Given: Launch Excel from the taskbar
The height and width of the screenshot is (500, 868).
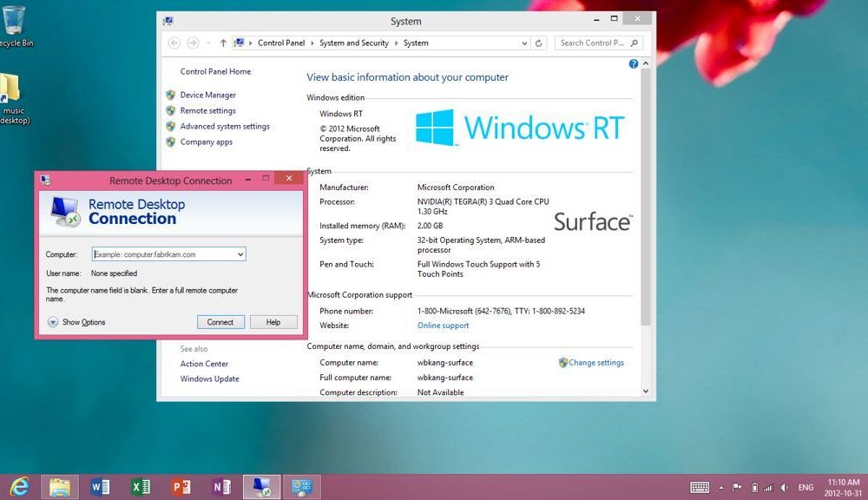Looking at the screenshot, I should coord(141,487).
